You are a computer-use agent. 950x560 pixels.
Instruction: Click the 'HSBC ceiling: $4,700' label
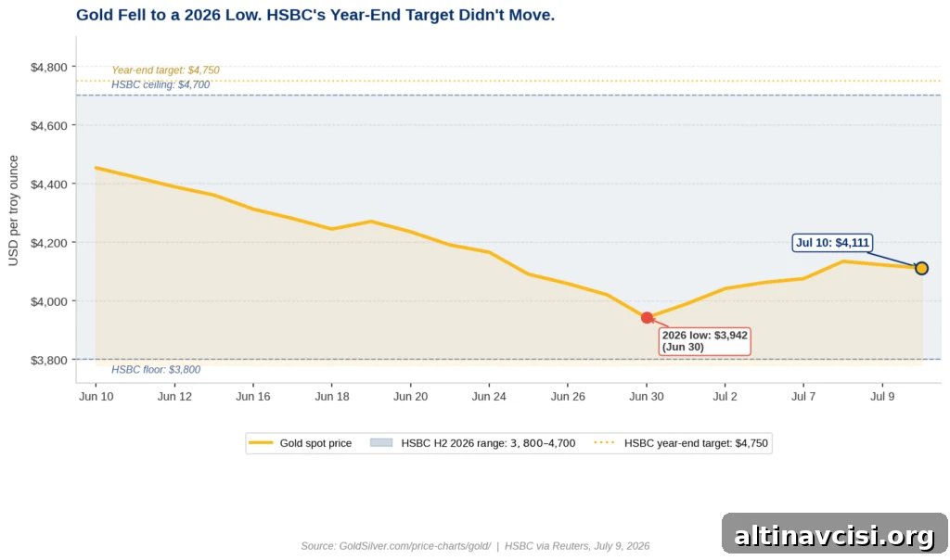click(160, 84)
